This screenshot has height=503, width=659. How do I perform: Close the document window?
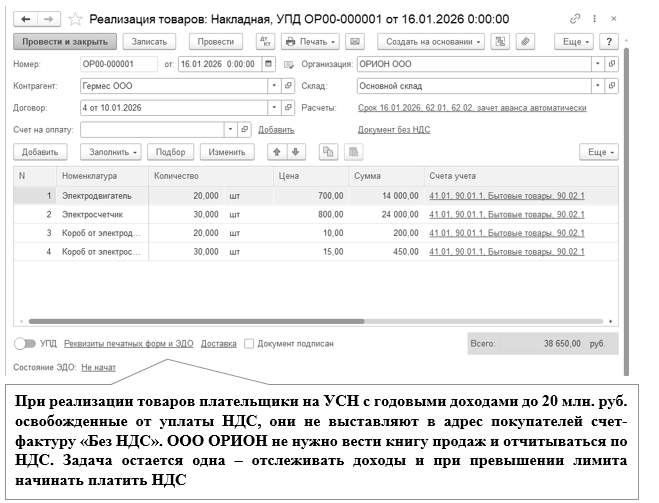point(614,18)
